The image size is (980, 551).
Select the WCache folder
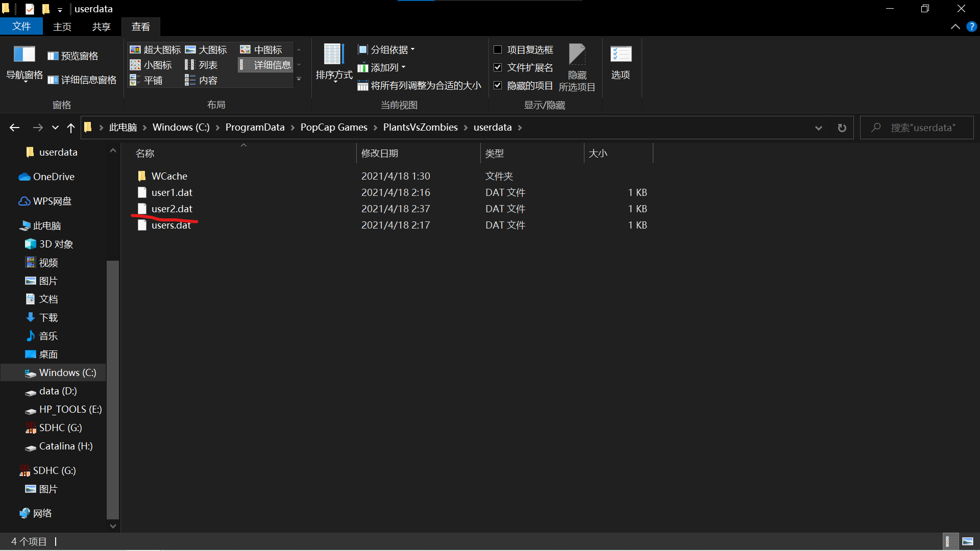pyautogui.click(x=169, y=176)
